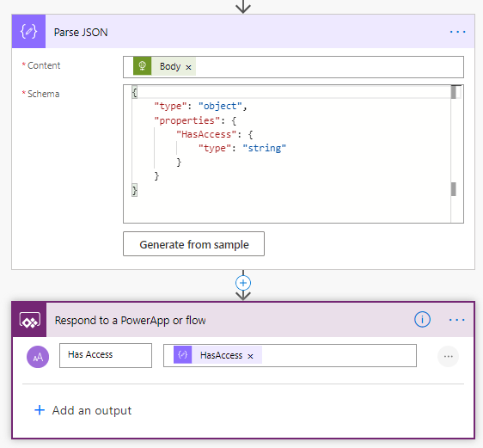Insert a new step with the plus icon
This screenshot has height=448, width=483.
(x=243, y=283)
